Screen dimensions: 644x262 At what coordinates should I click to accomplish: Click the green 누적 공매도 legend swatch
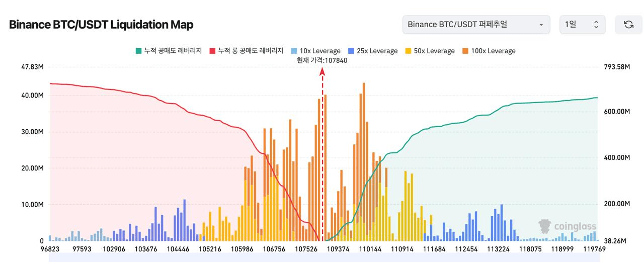coord(138,51)
